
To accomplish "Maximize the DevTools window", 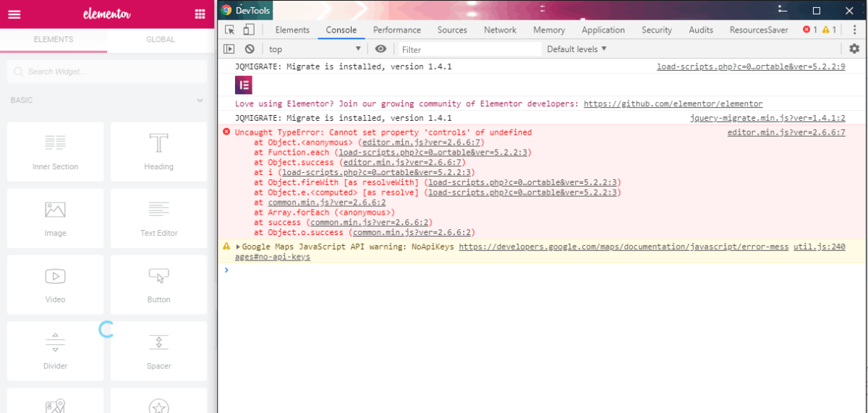I will (x=817, y=10).
